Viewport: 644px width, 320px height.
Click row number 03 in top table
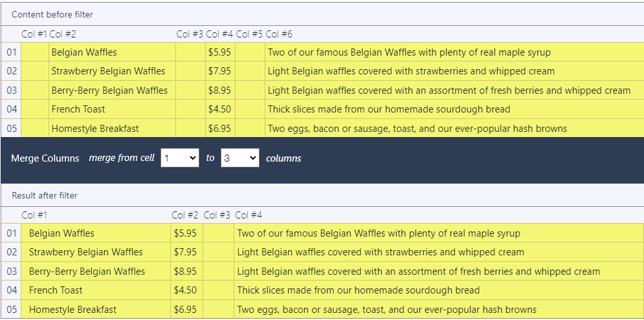point(12,91)
